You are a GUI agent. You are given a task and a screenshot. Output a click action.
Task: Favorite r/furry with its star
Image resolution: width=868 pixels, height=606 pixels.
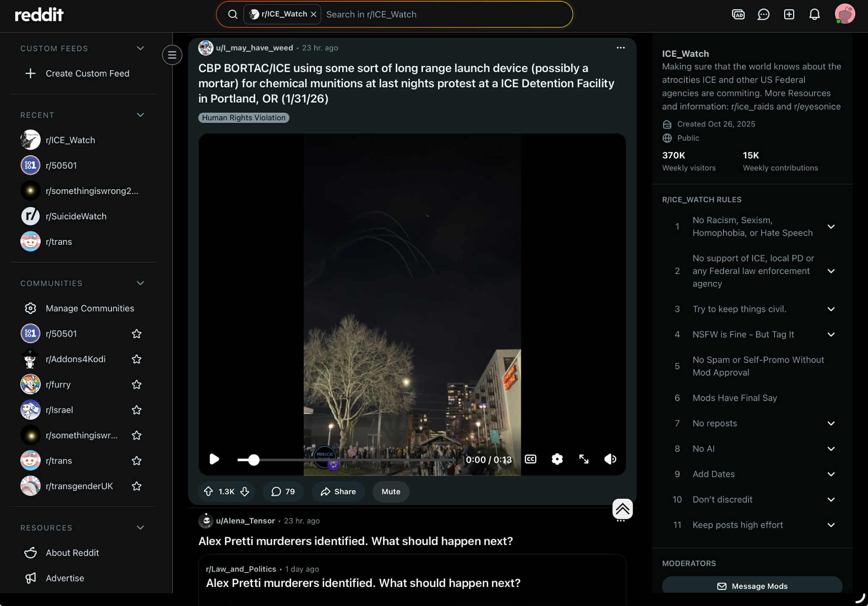tap(136, 385)
